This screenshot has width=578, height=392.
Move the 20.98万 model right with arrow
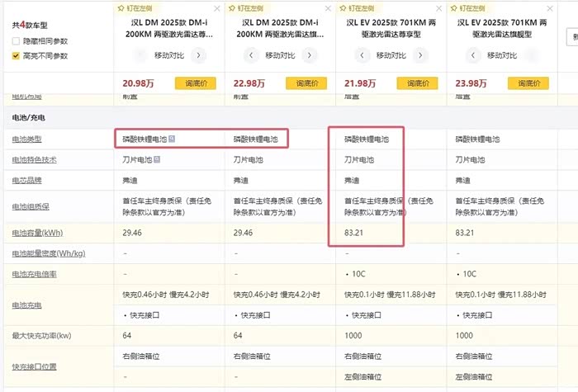click(198, 55)
